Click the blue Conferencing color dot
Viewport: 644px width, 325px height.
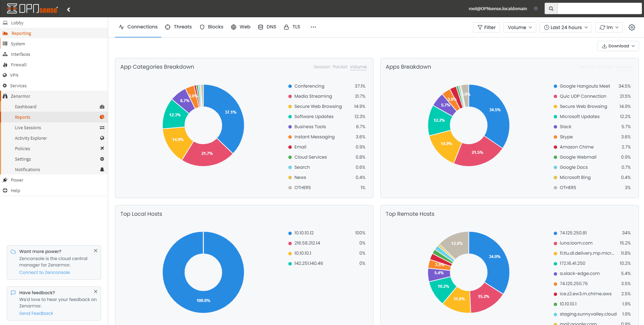pos(290,86)
